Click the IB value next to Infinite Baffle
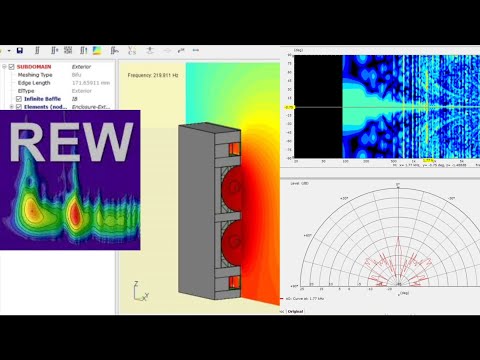The image size is (480, 360). click(x=74, y=99)
